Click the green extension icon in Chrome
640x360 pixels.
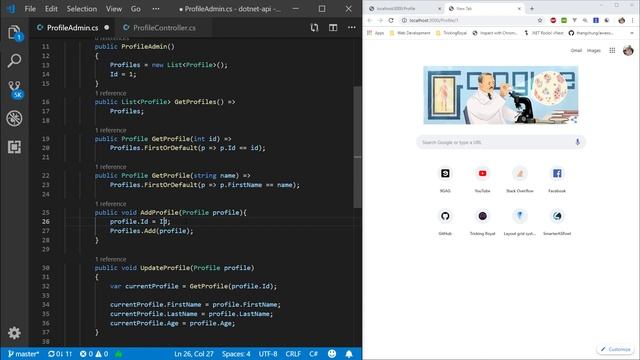(564, 20)
